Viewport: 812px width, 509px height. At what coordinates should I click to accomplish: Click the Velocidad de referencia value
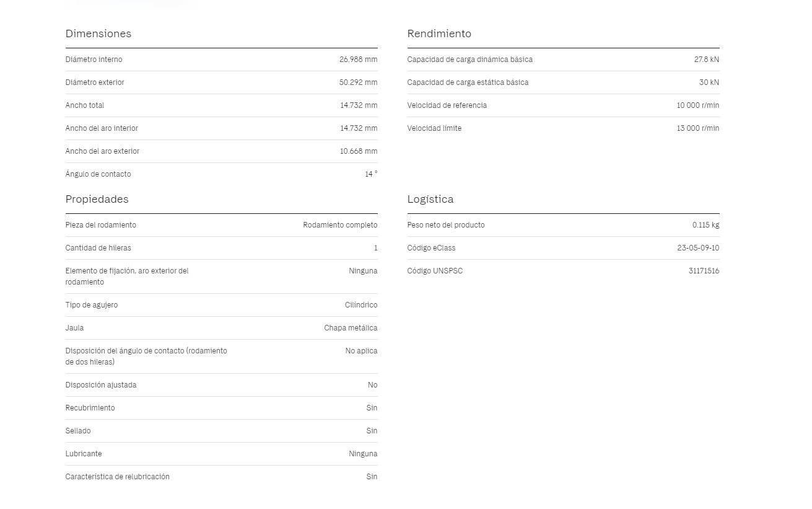pyautogui.click(x=698, y=105)
